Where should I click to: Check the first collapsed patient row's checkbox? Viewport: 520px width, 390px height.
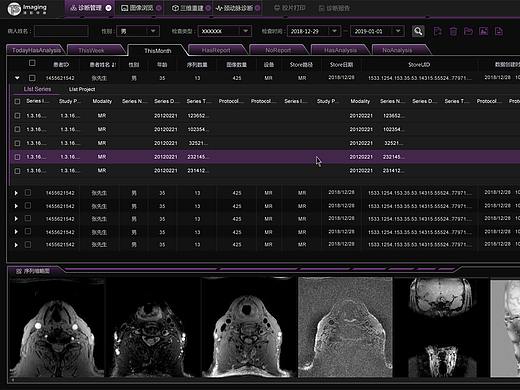click(28, 193)
